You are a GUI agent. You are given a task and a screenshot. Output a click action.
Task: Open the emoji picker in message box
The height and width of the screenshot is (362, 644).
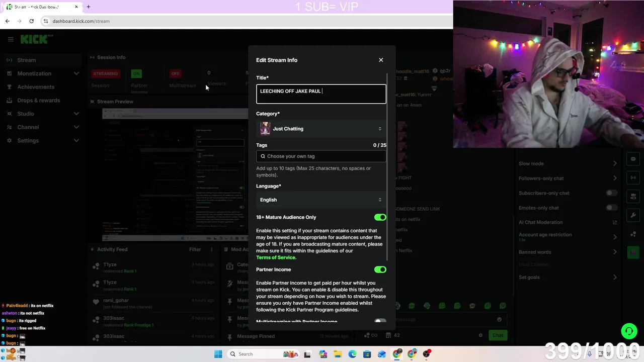pyautogui.click(x=499, y=319)
